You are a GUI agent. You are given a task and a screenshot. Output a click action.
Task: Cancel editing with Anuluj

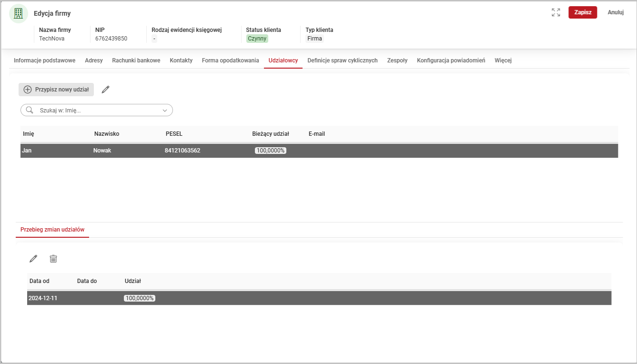coord(616,12)
